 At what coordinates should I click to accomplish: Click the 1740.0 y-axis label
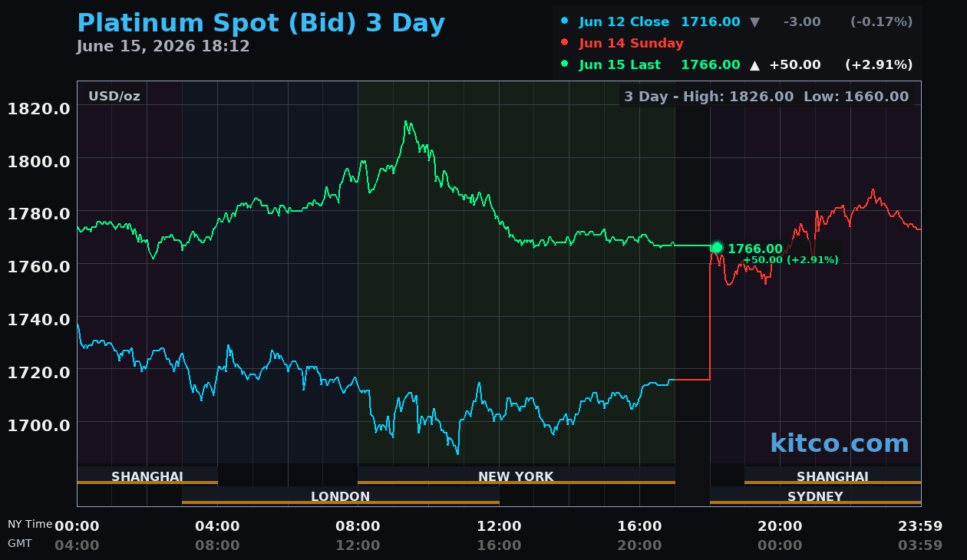(38, 319)
